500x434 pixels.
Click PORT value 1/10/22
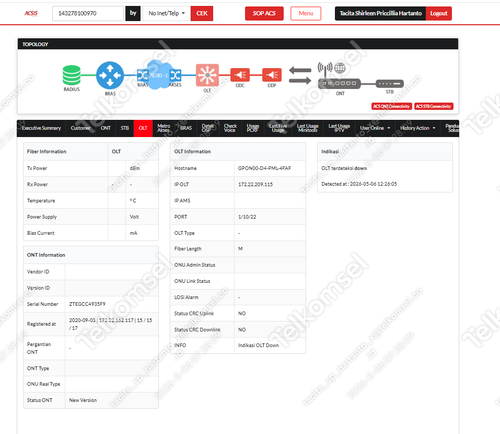click(x=247, y=217)
